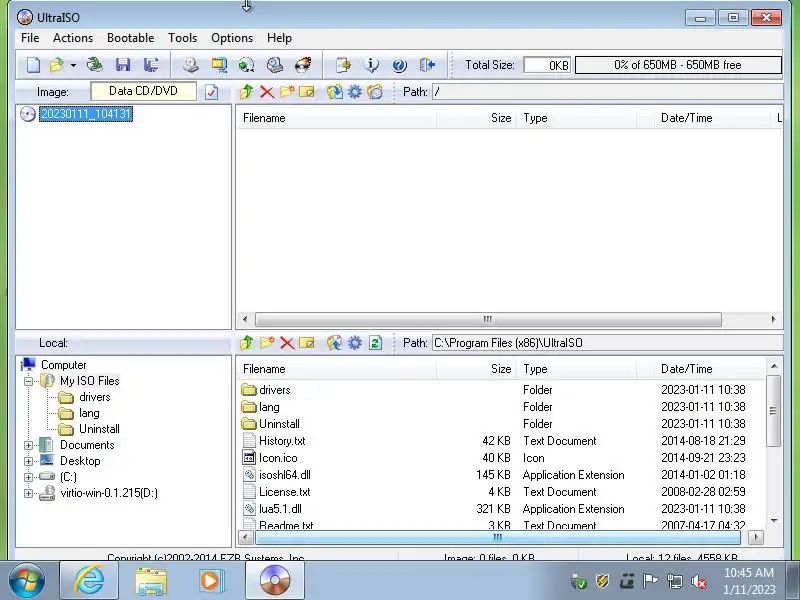The height and width of the screenshot is (600, 800).
Task: Click Local Path field C:\Program Files (x86)\UltraISO
Action: click(x=607, y=343)
